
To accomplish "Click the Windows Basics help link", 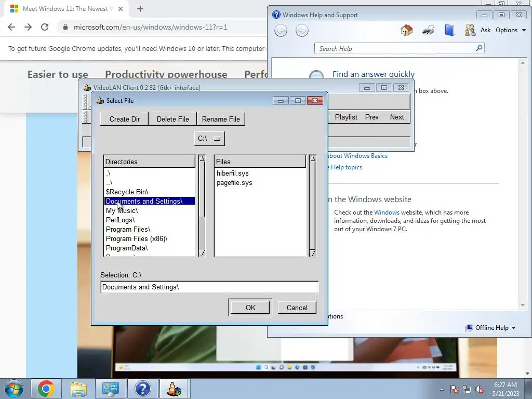I will pyautogui.click(x=357, y=156).
